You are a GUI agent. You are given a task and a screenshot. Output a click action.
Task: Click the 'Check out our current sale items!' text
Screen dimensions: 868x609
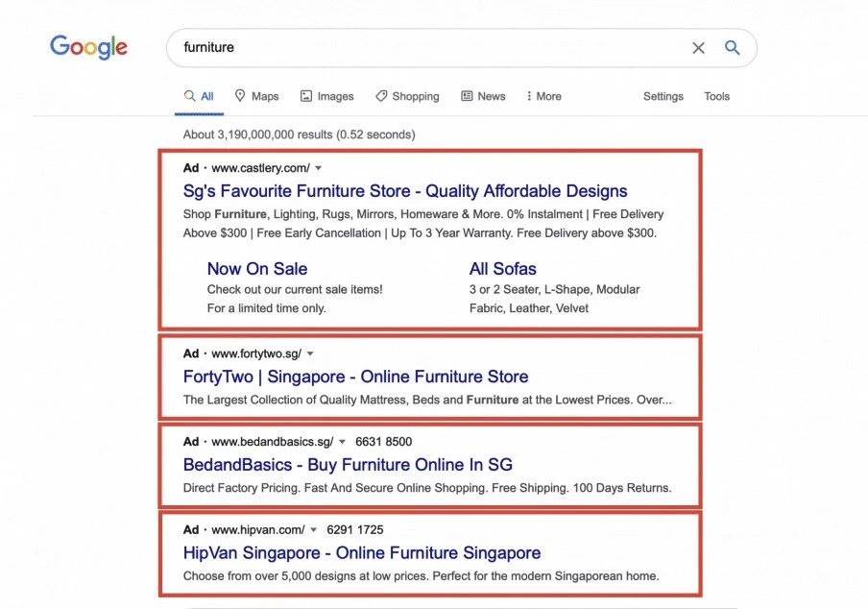(x=295, y=289)
